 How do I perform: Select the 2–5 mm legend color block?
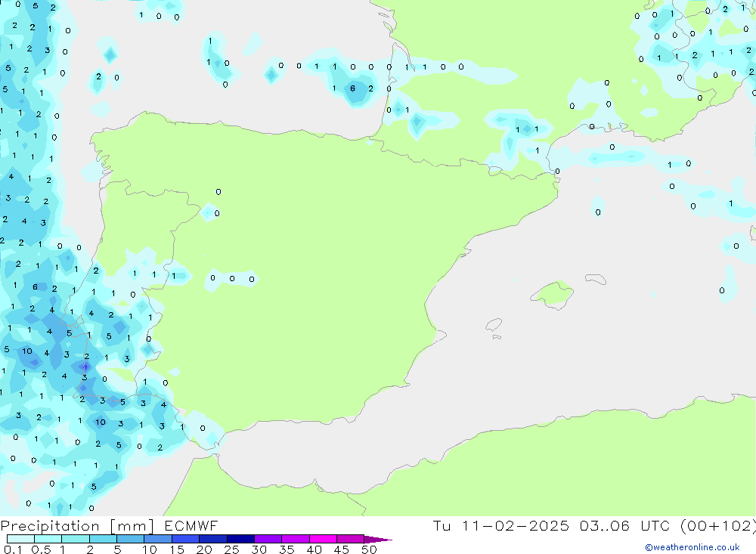[x=103, y=539]
